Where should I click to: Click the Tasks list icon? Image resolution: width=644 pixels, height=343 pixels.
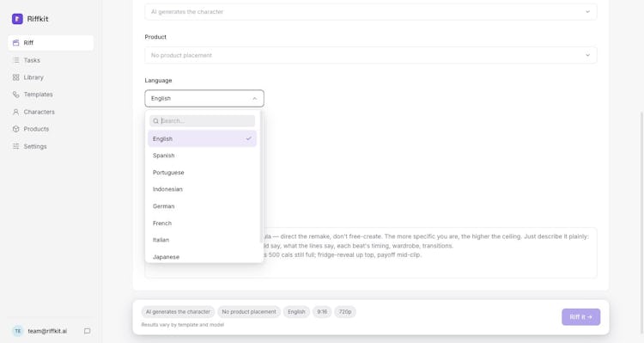coord(16,60)
